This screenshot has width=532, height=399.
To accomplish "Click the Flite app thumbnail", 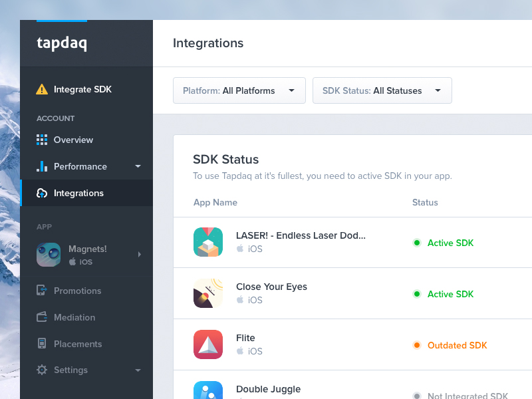I will tap(207, 344).
